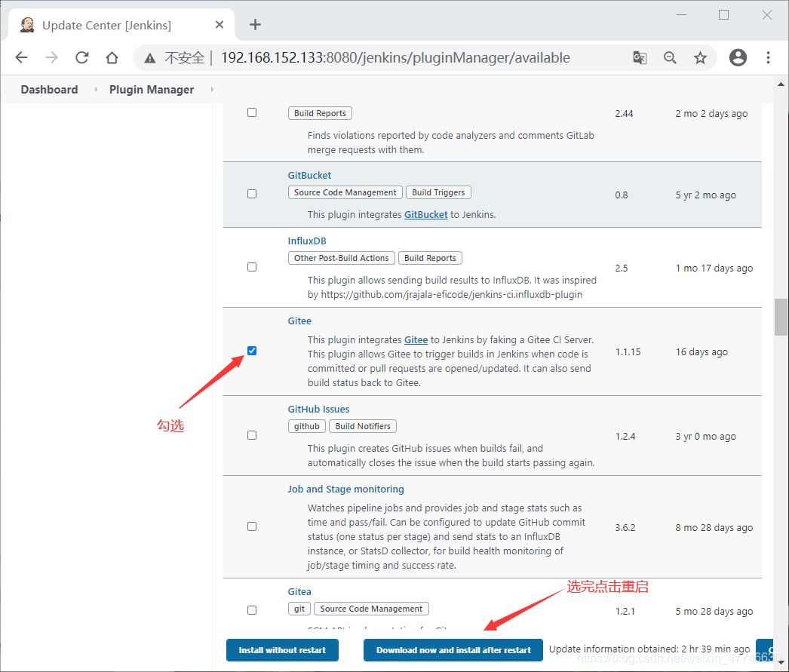Image resolution: width=789 pixels, height=672 pixels.
Task: Click the Build Reports tag in top row
Action: (320, 113)
